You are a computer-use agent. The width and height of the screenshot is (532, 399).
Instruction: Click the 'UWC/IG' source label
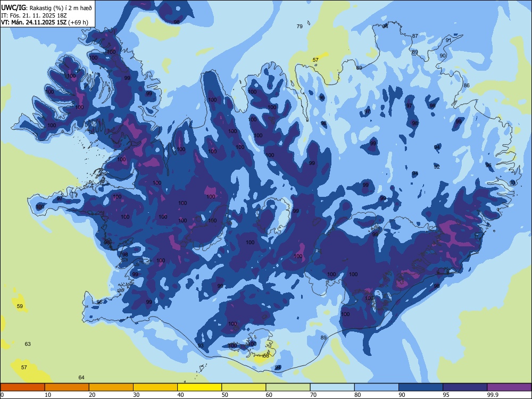(x=13, y=7)
